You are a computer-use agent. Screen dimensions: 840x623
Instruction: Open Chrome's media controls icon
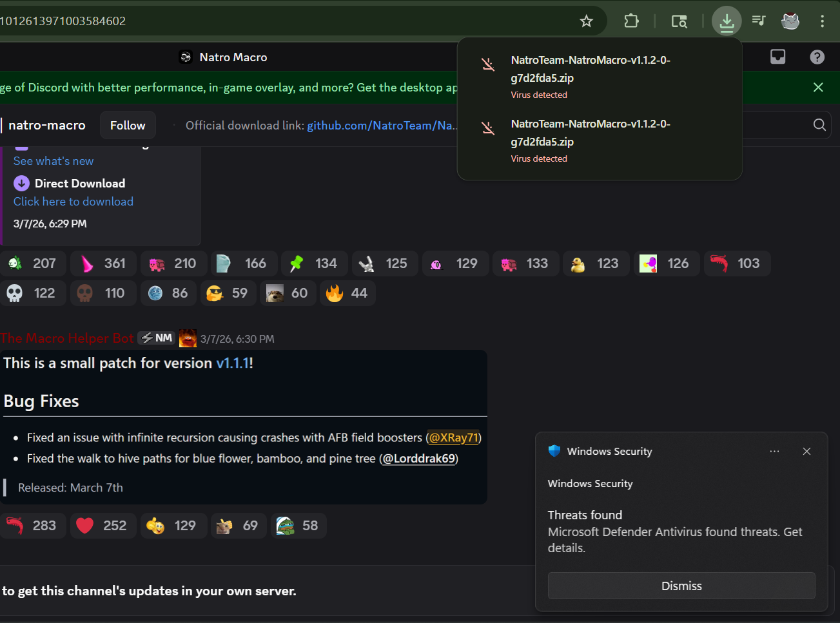point(759,21)
